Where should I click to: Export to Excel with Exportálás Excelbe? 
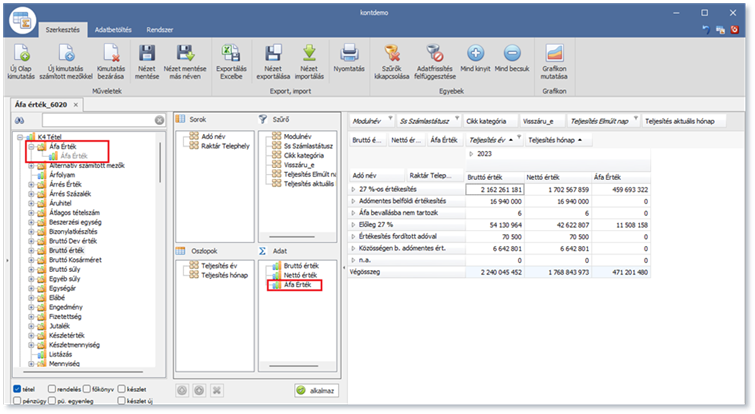(229, 54)
